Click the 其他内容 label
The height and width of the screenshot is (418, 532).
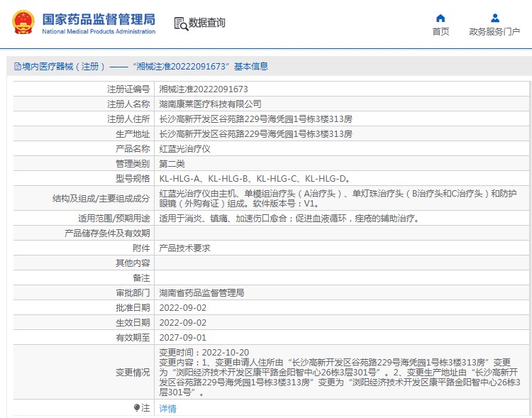133,263
